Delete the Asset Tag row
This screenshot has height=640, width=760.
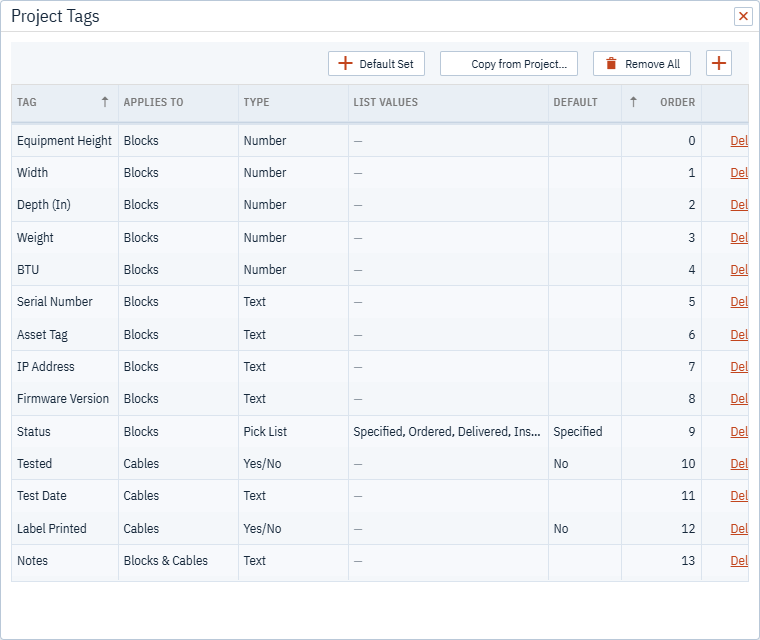739,335
